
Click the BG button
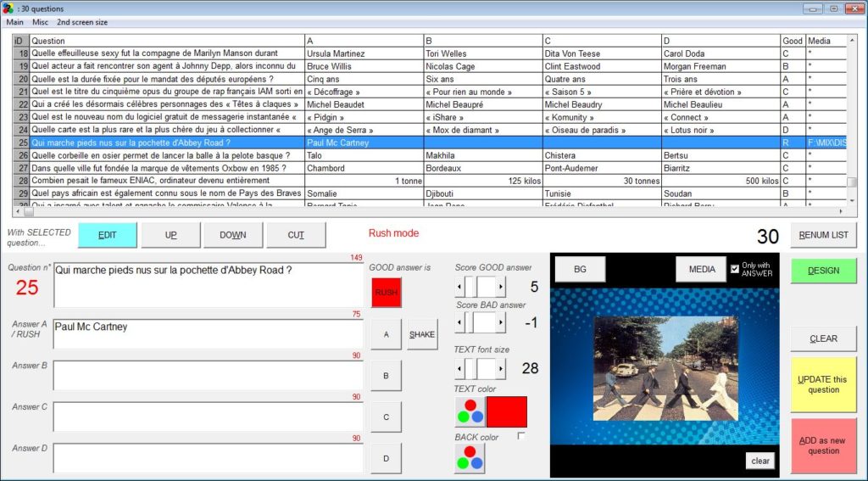(x=580, y=269)
